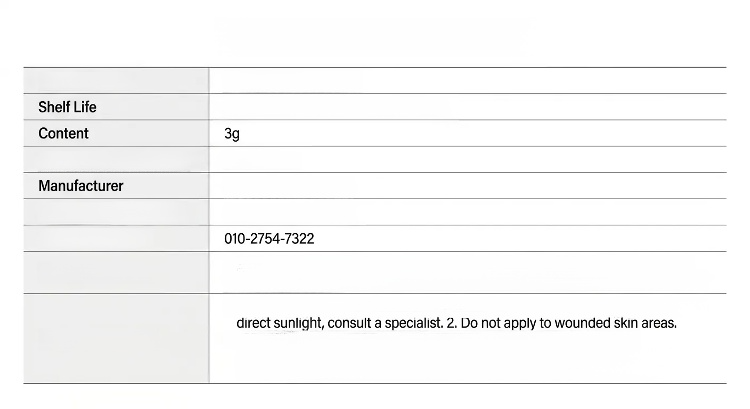Image resolution: width=750 pixels, height=409 pixels.
Task: Click blank value cell directly above phone number
Action: click(x=468, y=212)
